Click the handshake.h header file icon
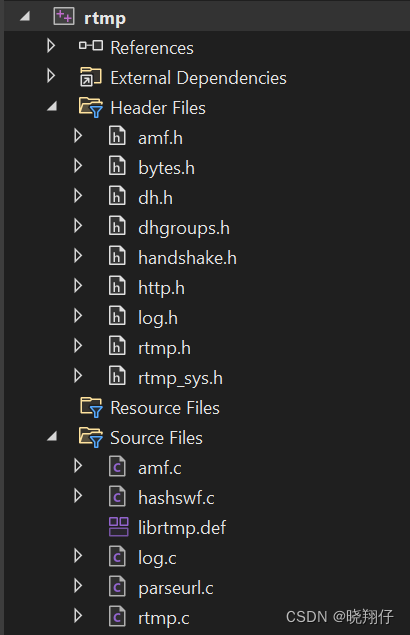The width and height of the screenshot is (410, 635). point(117,256)
